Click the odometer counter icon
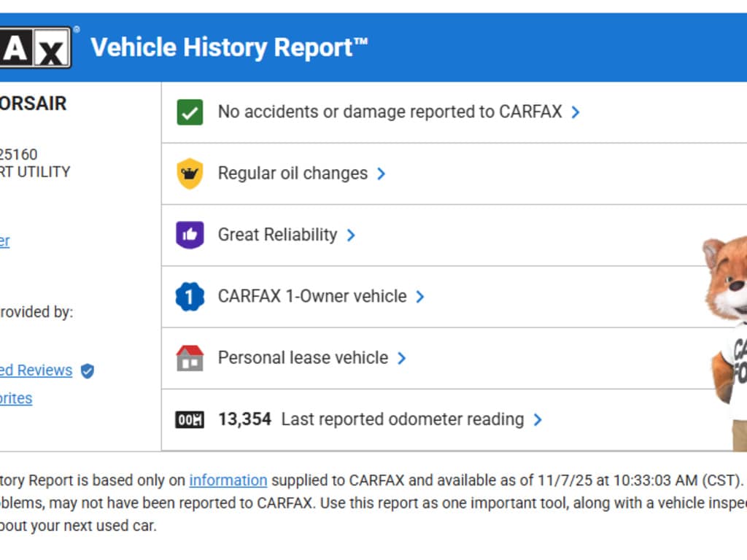 pos(190,420)
